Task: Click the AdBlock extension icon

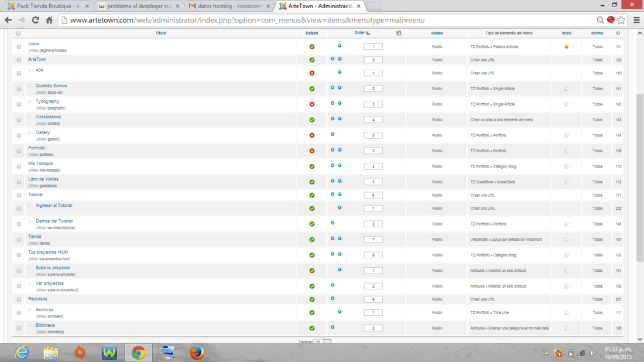Action: (611, 20)
